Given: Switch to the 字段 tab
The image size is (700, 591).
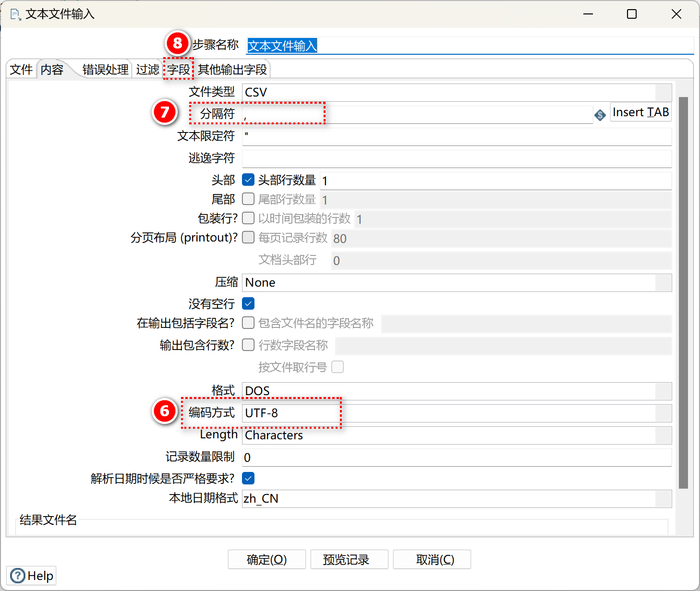Looking at the screenshot, I should 179,70.
